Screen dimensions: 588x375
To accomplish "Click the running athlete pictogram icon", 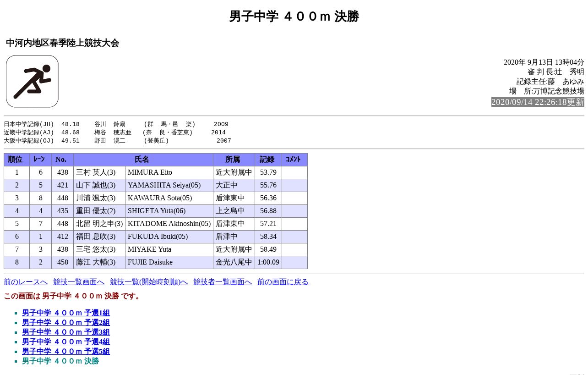I will (32, 82).
